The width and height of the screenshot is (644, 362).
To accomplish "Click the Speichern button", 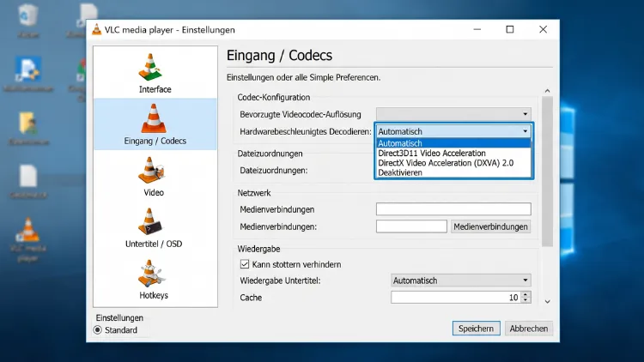I will point(476,329).
